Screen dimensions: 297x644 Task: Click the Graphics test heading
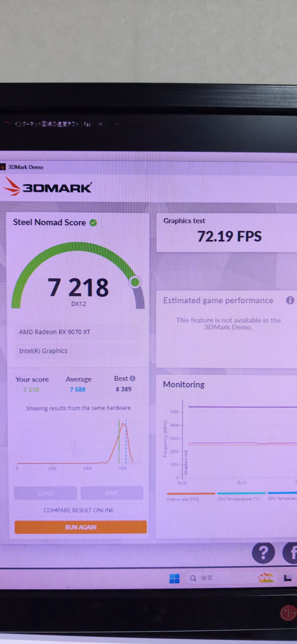pyautogui.click(x=184, y=221)
